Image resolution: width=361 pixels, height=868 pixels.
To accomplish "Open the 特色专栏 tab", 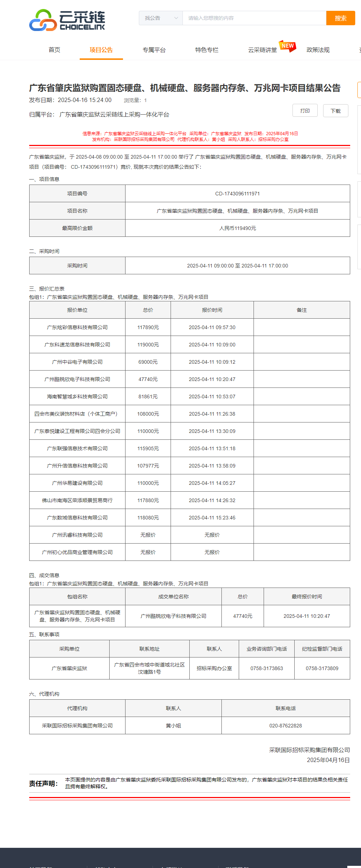I will pyautogui.click(x=207, y=50).
